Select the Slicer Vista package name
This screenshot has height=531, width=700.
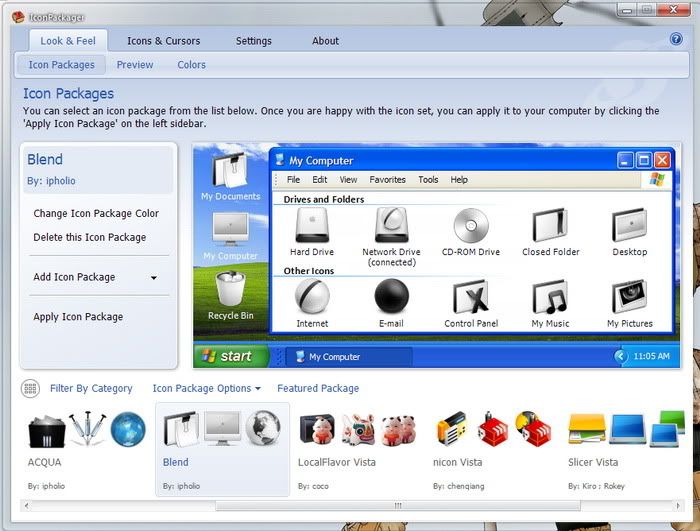[x=593, y=462]
